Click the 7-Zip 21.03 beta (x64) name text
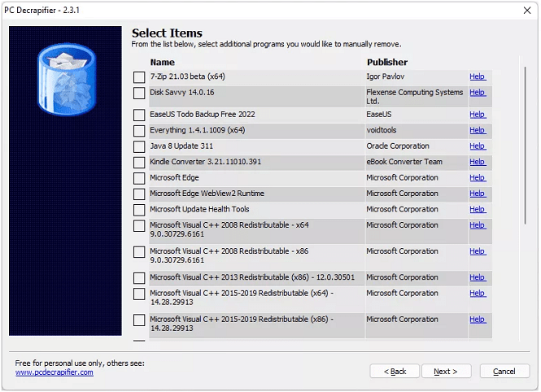This screenshot has width=541, height=392. (187, 76)
